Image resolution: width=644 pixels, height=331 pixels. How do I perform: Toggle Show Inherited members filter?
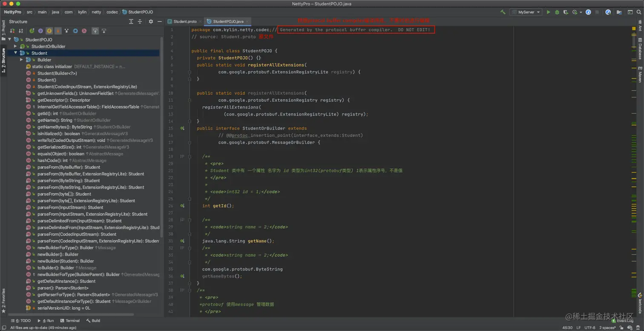(x=32, y=31)
